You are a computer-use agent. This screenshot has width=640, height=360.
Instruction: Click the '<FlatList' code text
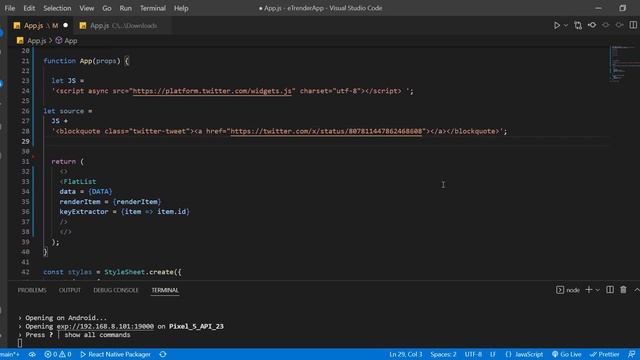coord(78,181)
